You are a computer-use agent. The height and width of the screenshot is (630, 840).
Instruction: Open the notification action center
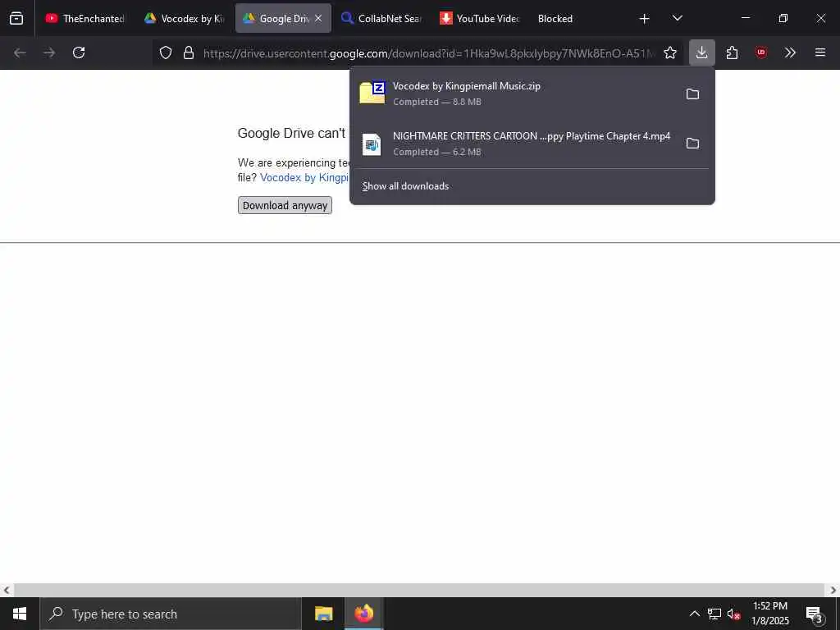(815, 614)
